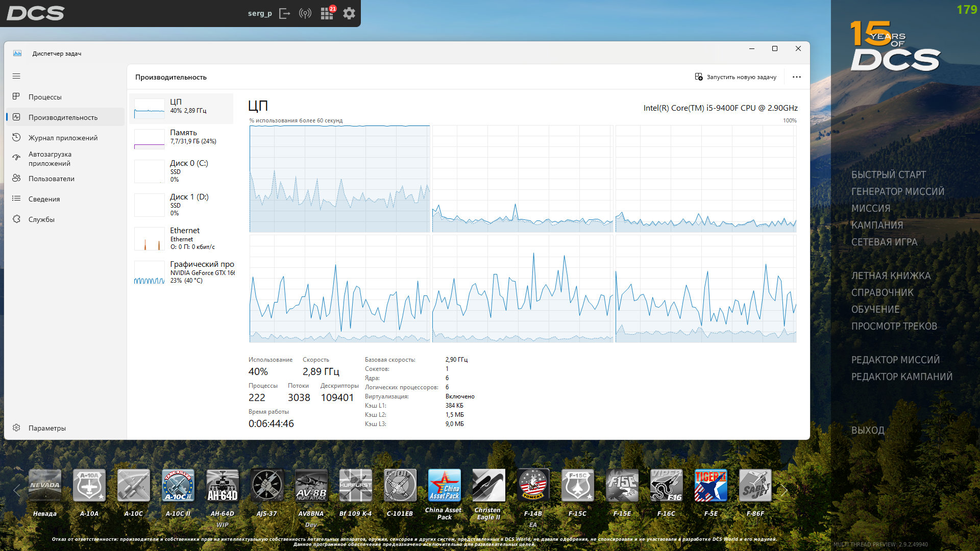Show previous modules with left arrow
The image size is (980, 551).
click(17, 490)
